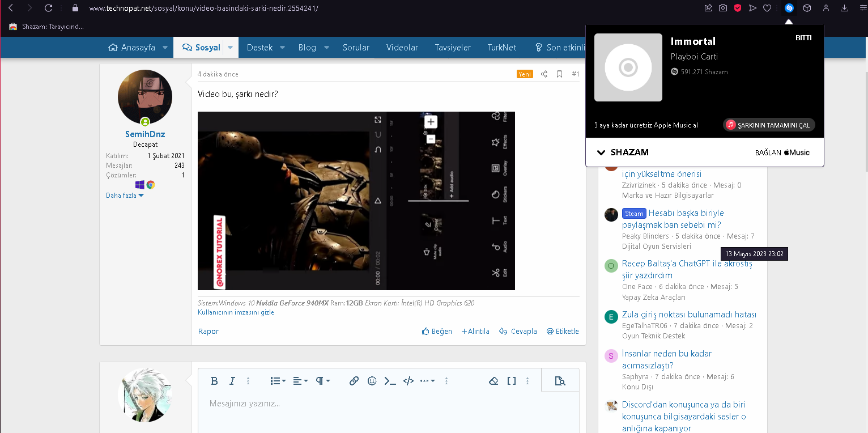Open the Shazam bookmark in the bookmarks bar
Viewport: 868px width, 433px height.
click(x=46, y=27)
